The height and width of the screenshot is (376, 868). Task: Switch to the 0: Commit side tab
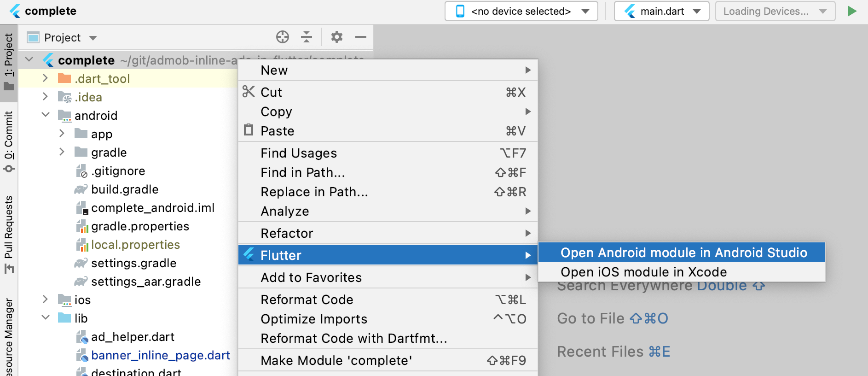[x=9, y=141]
